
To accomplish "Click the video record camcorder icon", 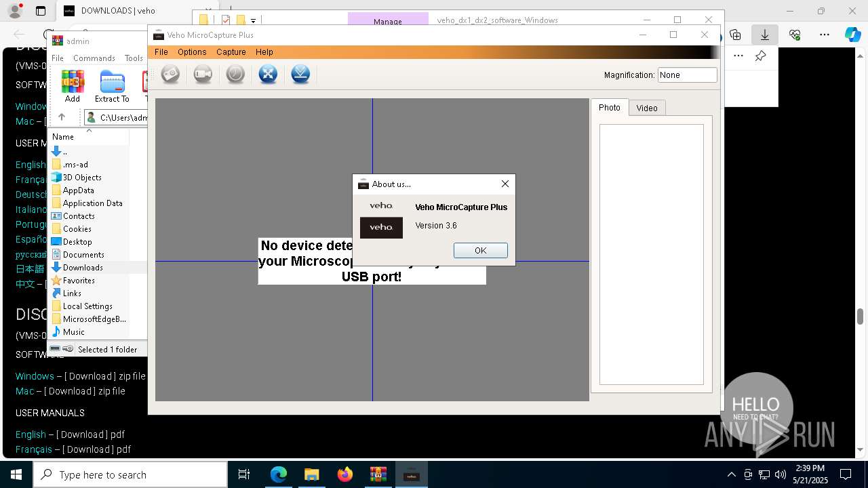I will (203, 74).
